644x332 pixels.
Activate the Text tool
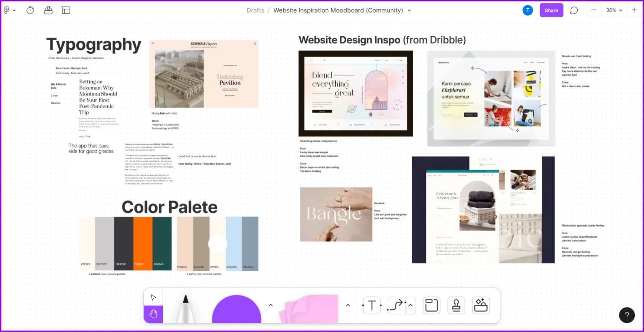pos(372,306)
